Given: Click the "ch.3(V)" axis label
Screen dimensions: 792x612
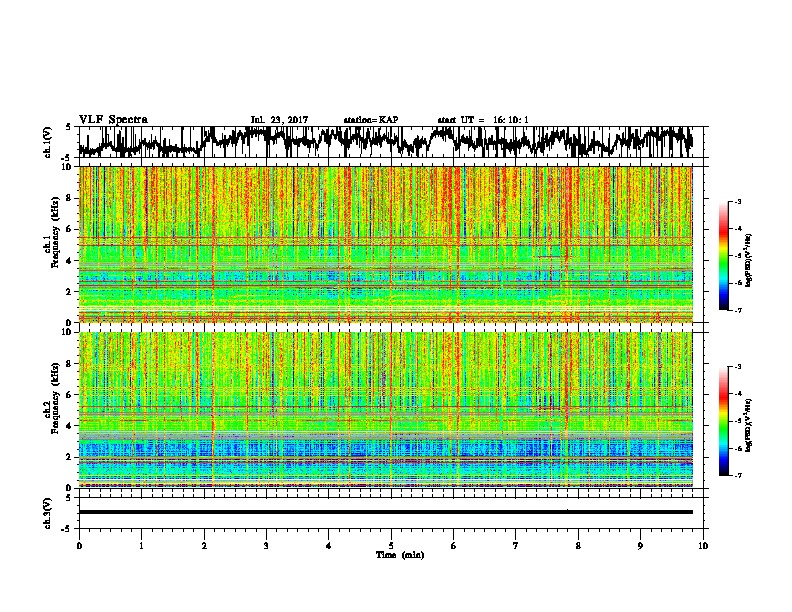Looking at the screenshot, I should point(47,513).
